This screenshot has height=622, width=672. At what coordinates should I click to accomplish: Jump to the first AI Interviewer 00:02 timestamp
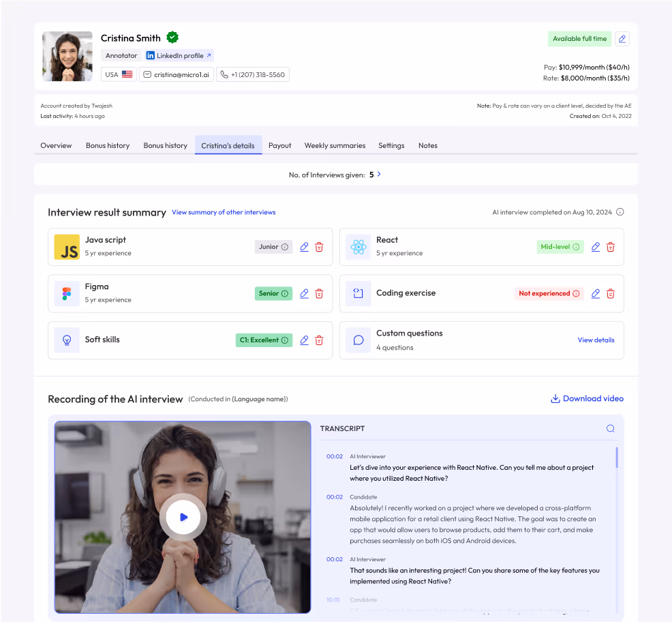pos(334,456)
